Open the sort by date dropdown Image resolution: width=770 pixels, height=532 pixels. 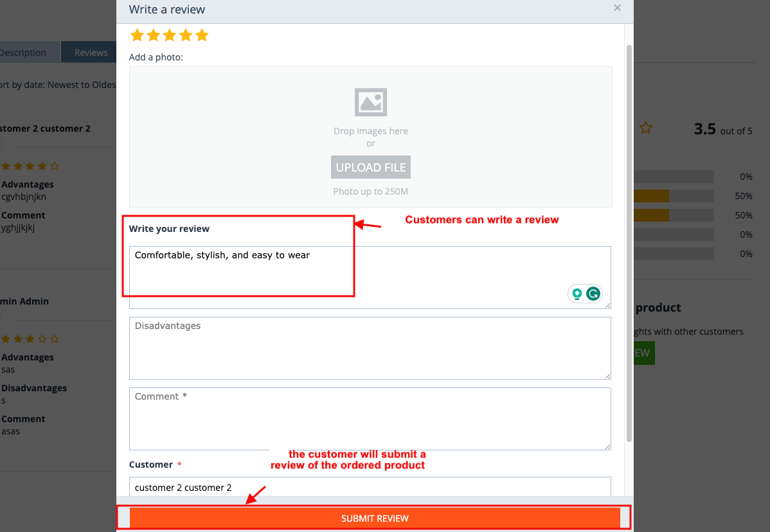(x=58, y=85)
